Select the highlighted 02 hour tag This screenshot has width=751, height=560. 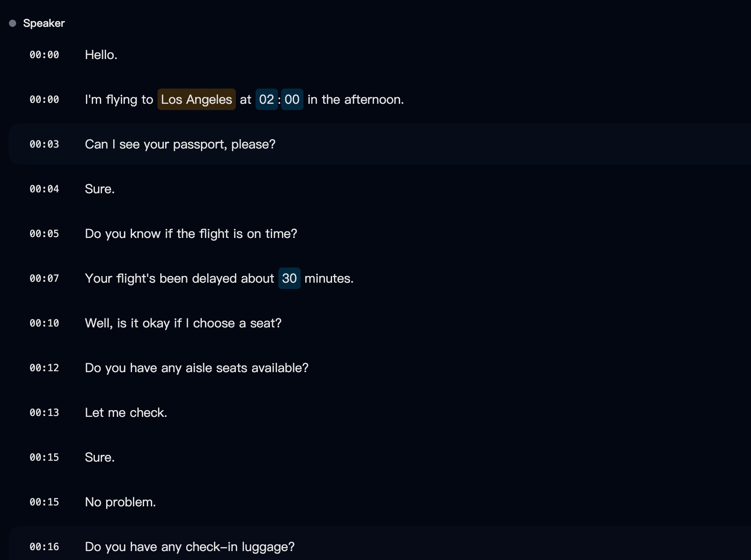coord(266,99)
